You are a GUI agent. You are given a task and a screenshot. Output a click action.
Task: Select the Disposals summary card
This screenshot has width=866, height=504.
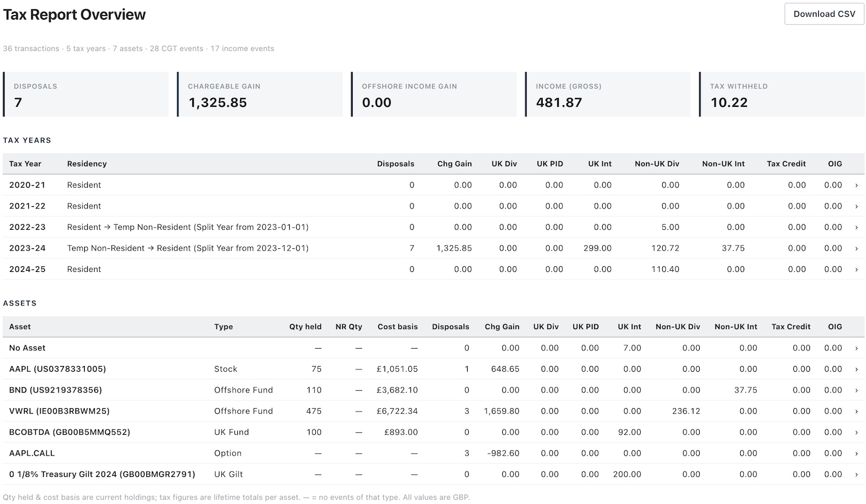click(x=85, y=94)
